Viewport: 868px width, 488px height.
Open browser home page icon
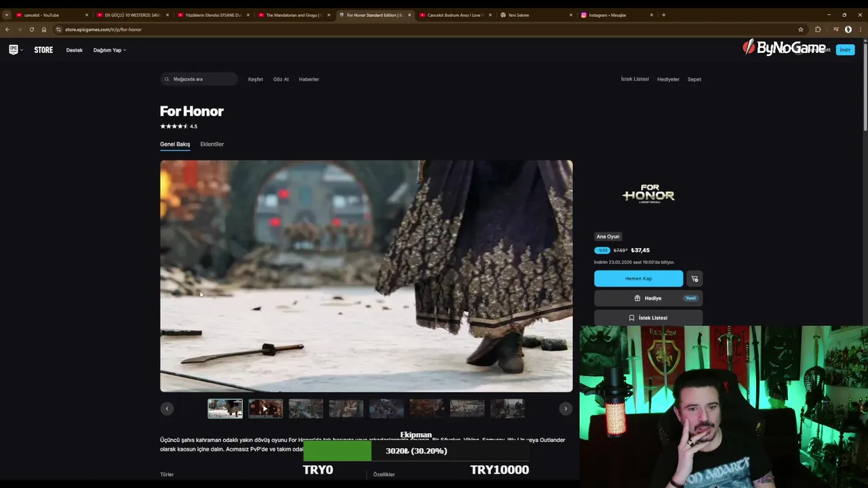[44, 29]
